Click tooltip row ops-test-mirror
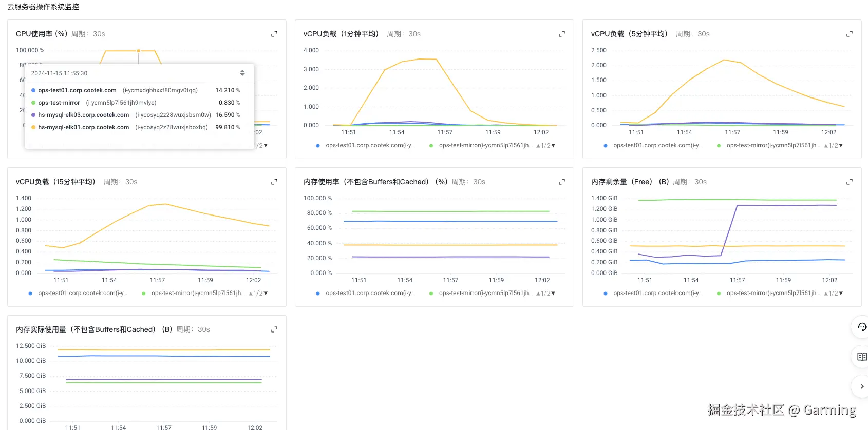Screen dimensions: 868x430 (x=136, y=103)
